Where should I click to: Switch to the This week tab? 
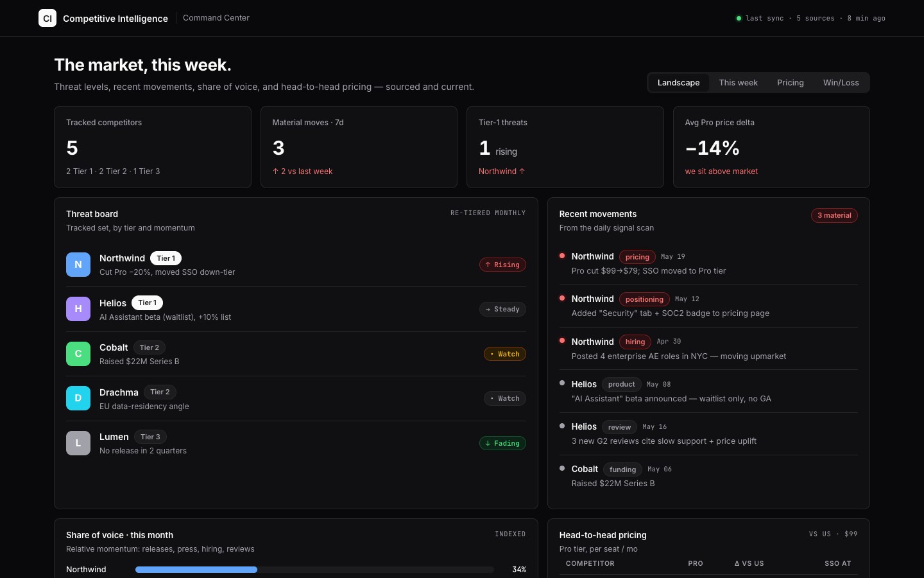tap(738, 83)
